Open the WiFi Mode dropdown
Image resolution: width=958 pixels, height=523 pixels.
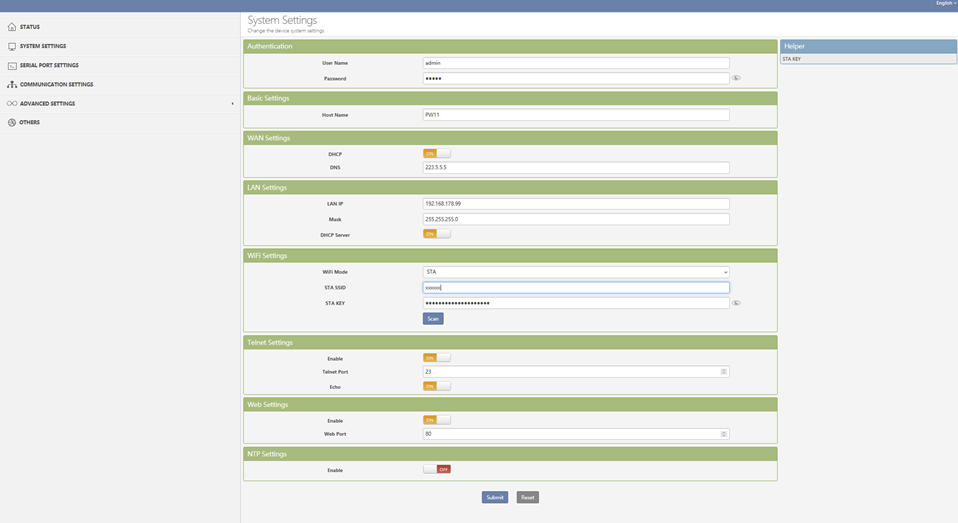pos(576,272)
